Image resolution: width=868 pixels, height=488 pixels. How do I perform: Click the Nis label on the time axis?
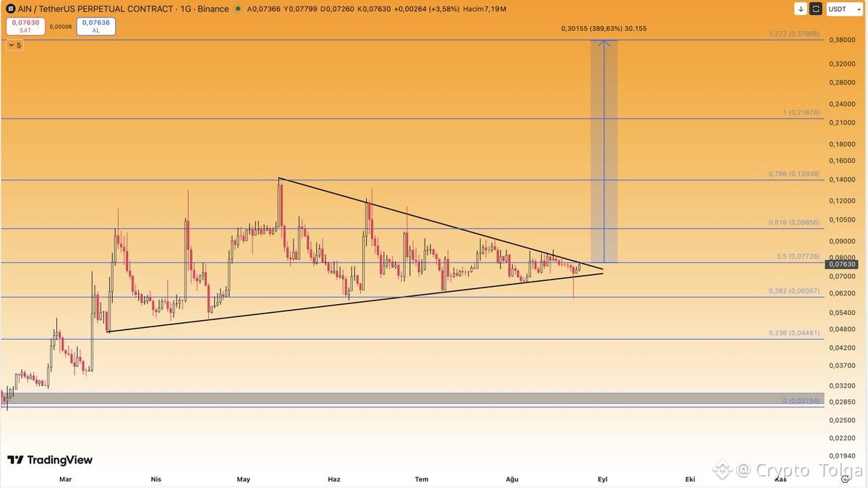(x=156, y=479)
